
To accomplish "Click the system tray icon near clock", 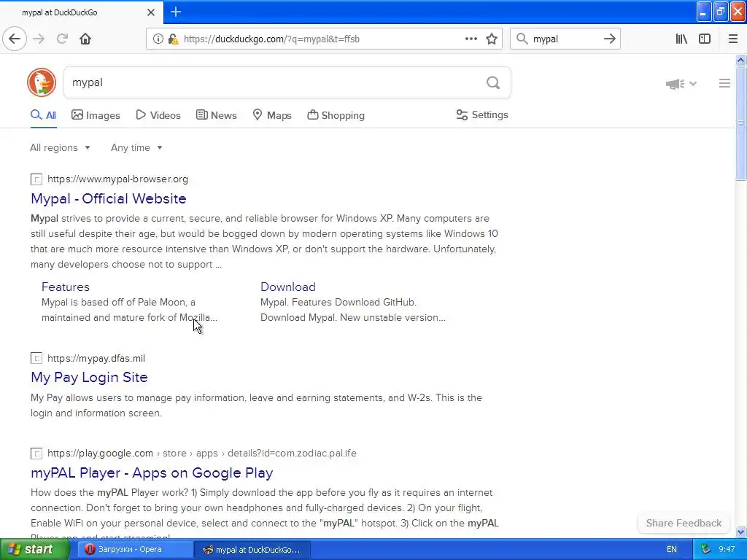I will [x=705, y=549].
